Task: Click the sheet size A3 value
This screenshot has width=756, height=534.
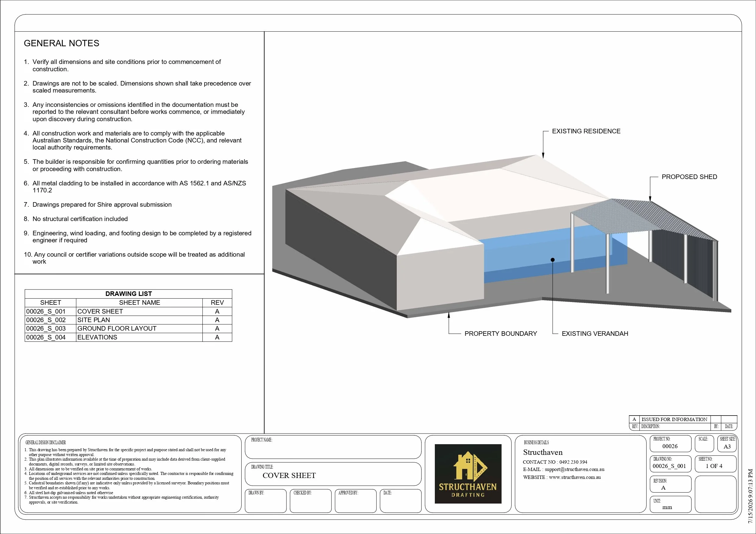Action: (727, 447)
